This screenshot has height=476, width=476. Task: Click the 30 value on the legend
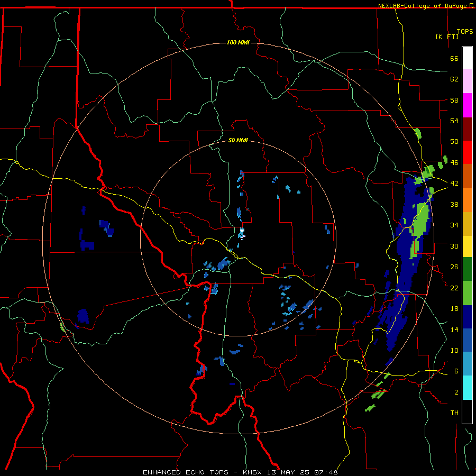click(x=454, y=246)
